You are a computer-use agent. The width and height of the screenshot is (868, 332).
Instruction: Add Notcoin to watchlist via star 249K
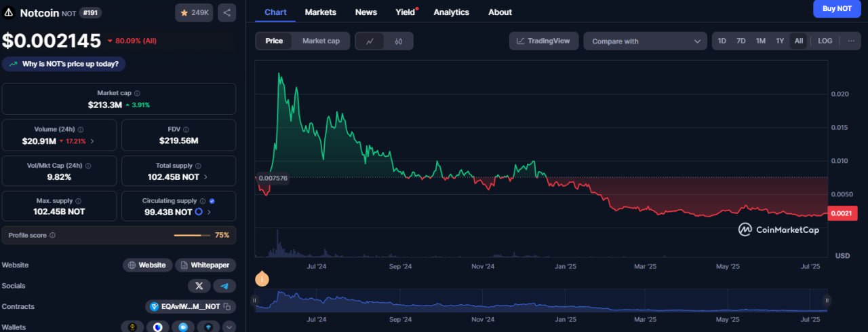click(x=194, y=12)
